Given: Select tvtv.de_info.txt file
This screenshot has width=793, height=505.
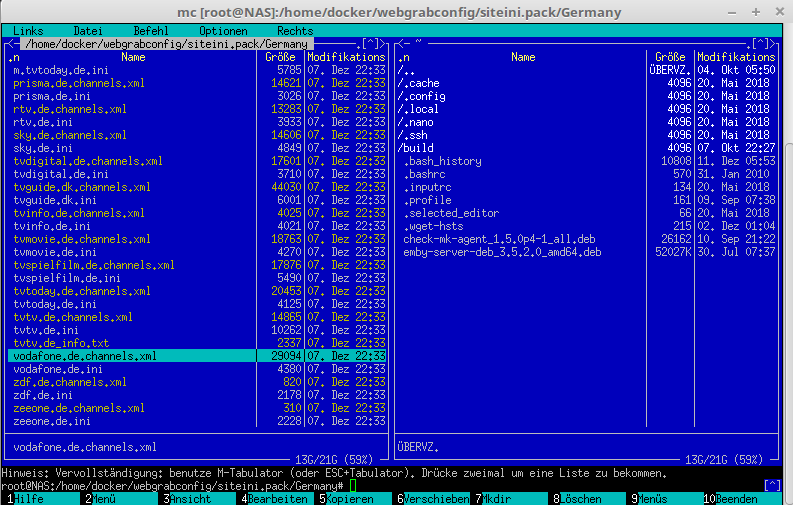Looking at the screenshot, I should 61,343.
